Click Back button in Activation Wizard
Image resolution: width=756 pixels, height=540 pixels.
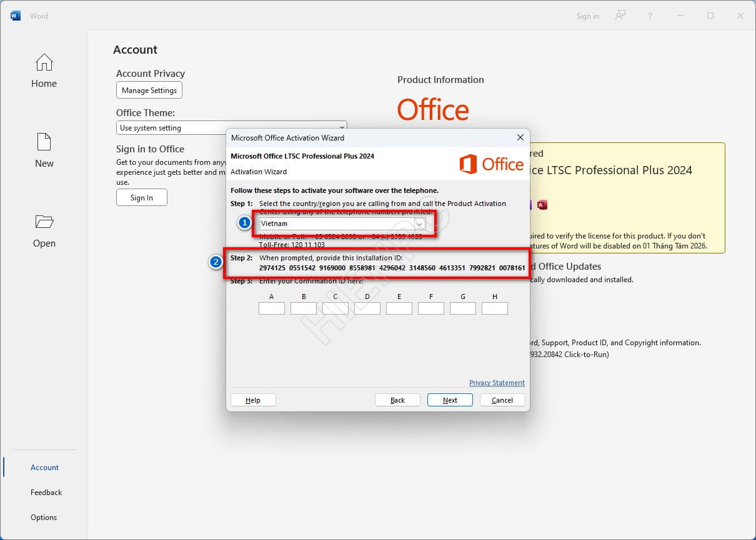click(397, 400)
